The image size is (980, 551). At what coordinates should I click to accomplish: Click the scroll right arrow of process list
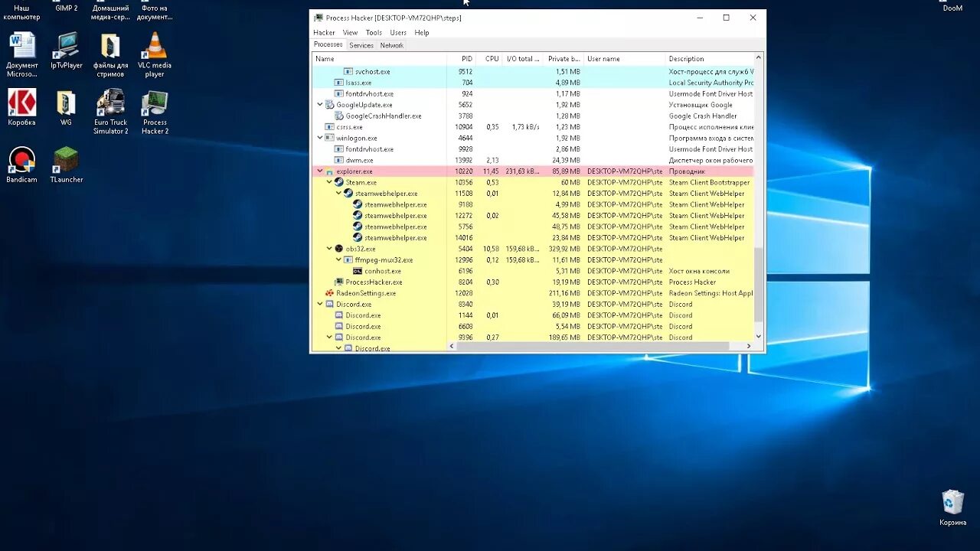coord(750,347)
